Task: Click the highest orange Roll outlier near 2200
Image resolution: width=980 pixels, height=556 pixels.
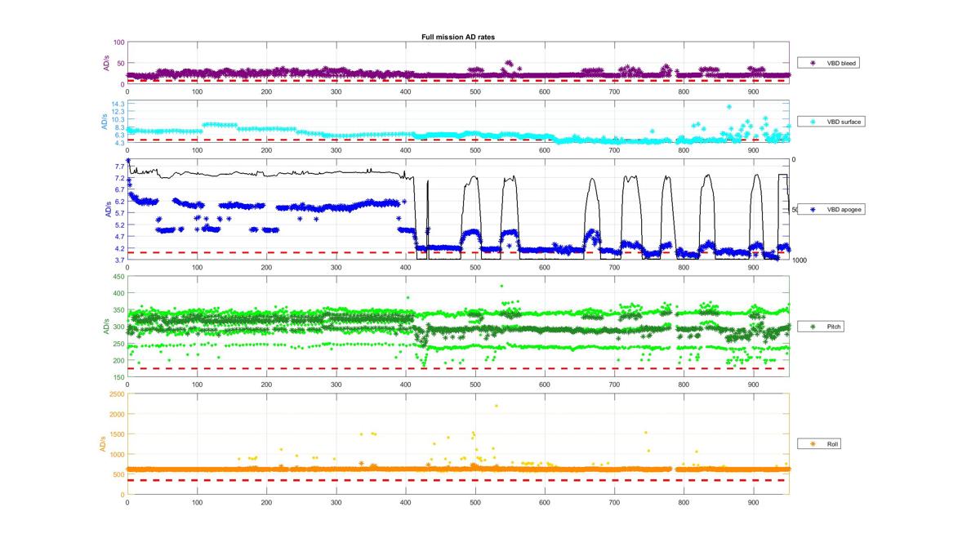Action: tap(496, 406)
